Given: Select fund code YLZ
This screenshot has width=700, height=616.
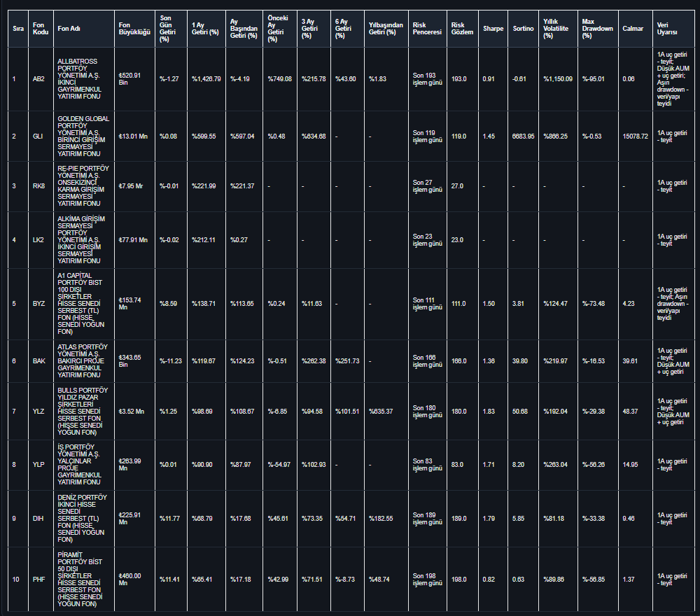Looking at the screenshot, I should coord(38,412).
